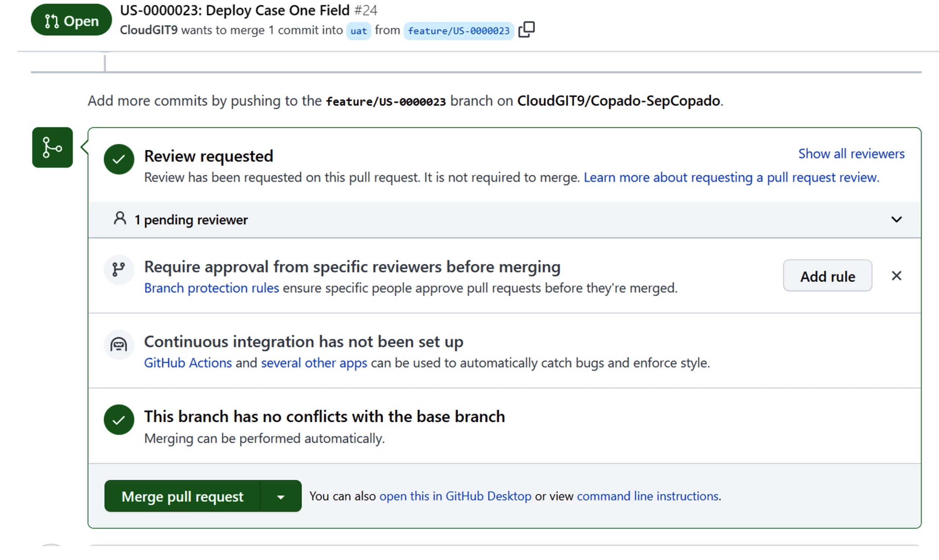Click the continuous integration robot icon

118,345
